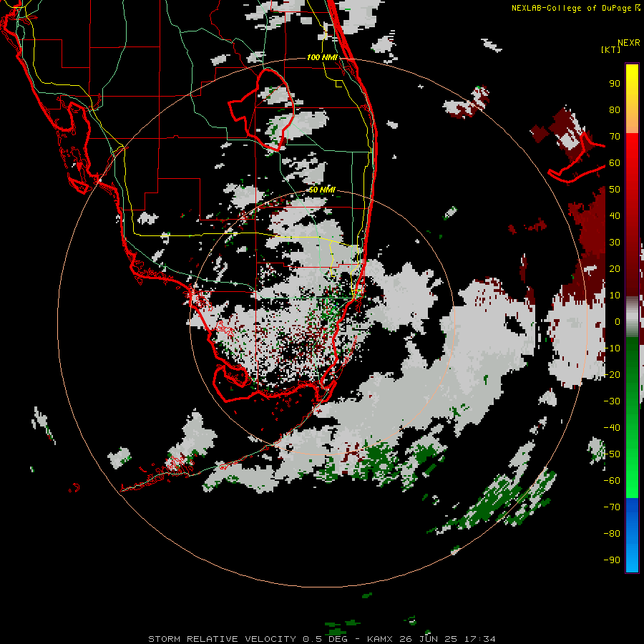Click the -90 value on the scale
The height and width of the screenshot is (644, 644).
[612, 560]
